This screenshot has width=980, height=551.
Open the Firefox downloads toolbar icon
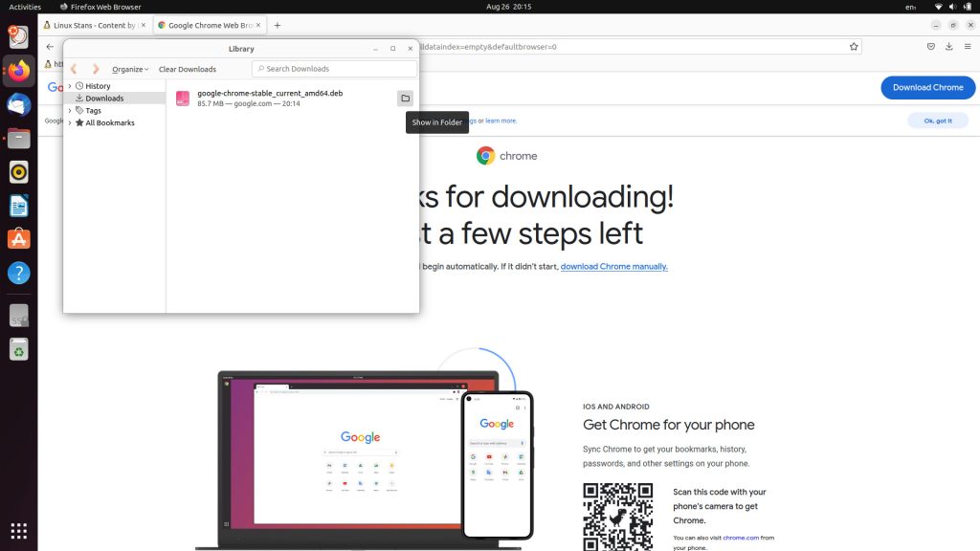[x=948, y=47]
